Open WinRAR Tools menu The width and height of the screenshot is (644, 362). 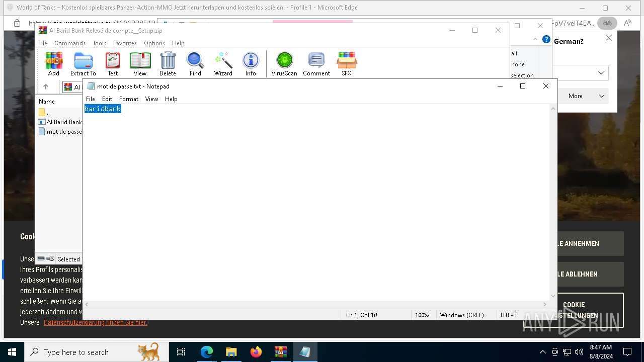tap(99, 43)
